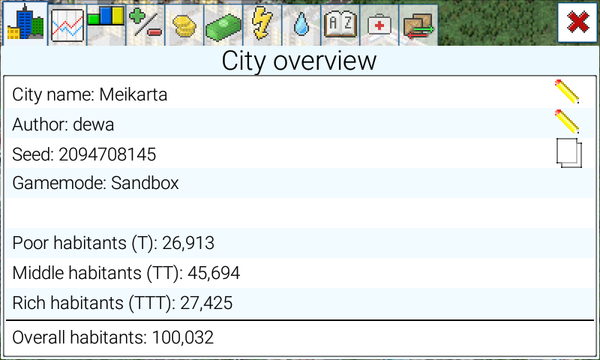Viewport: 600px width, 360px height.
Task: Open the first aid kit health tab
Action: point(380,25)
